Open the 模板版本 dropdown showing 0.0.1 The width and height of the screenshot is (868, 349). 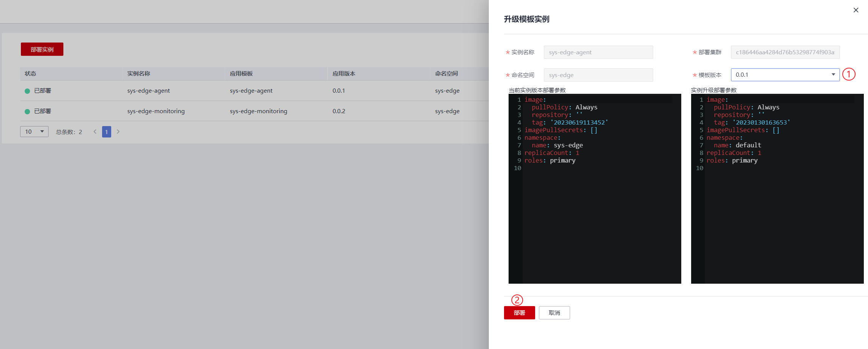tap(785, 75)
